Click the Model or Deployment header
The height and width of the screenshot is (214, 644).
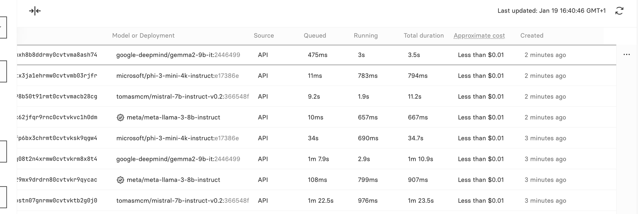coord(143,35)
